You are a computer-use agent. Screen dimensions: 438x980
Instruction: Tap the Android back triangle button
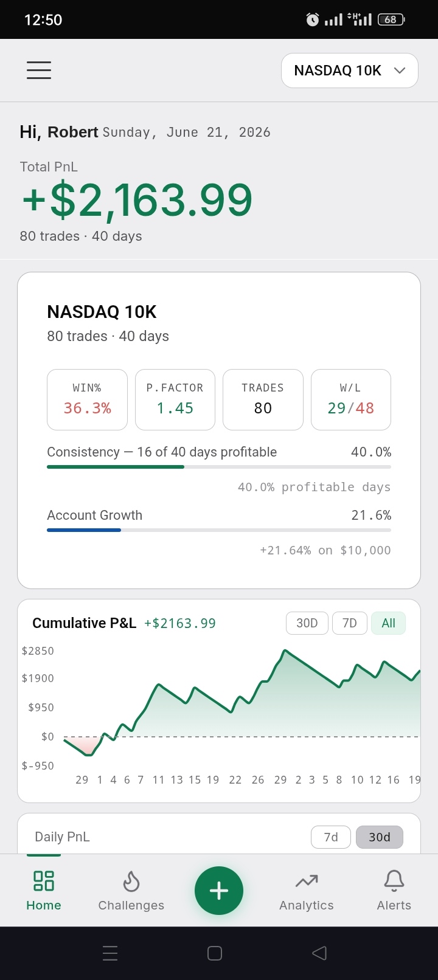(319, 953)
